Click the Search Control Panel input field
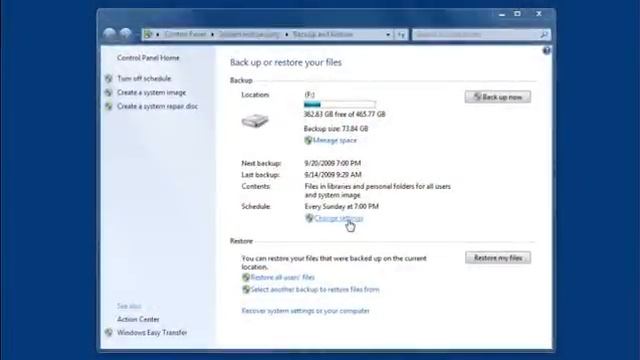This screenshot has width=640, height=360. 476,35
